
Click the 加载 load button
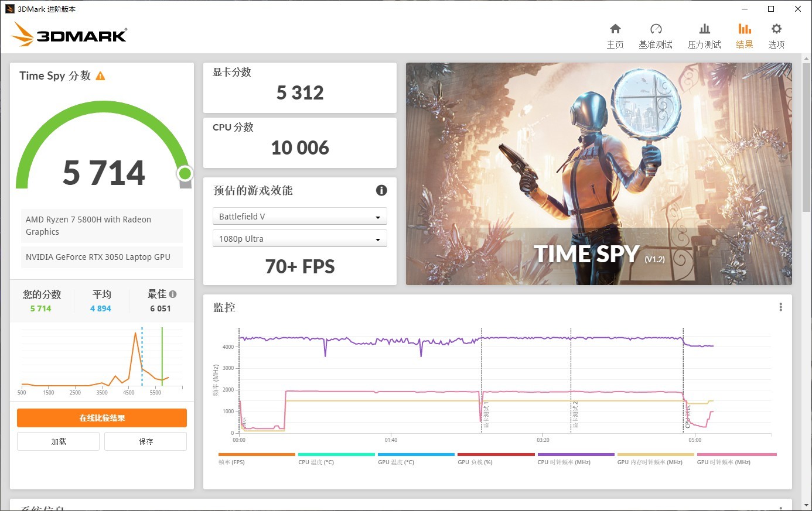tap(59, 441)
